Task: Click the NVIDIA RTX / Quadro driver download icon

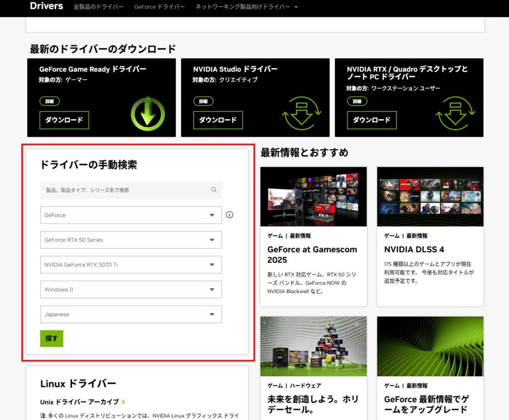Action: click(x=455, y=113)
